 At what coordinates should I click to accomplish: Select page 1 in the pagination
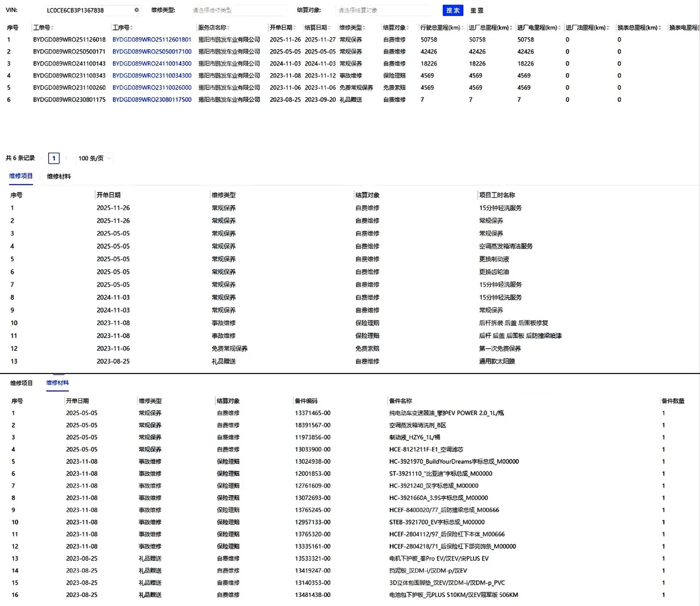(54, 159)
